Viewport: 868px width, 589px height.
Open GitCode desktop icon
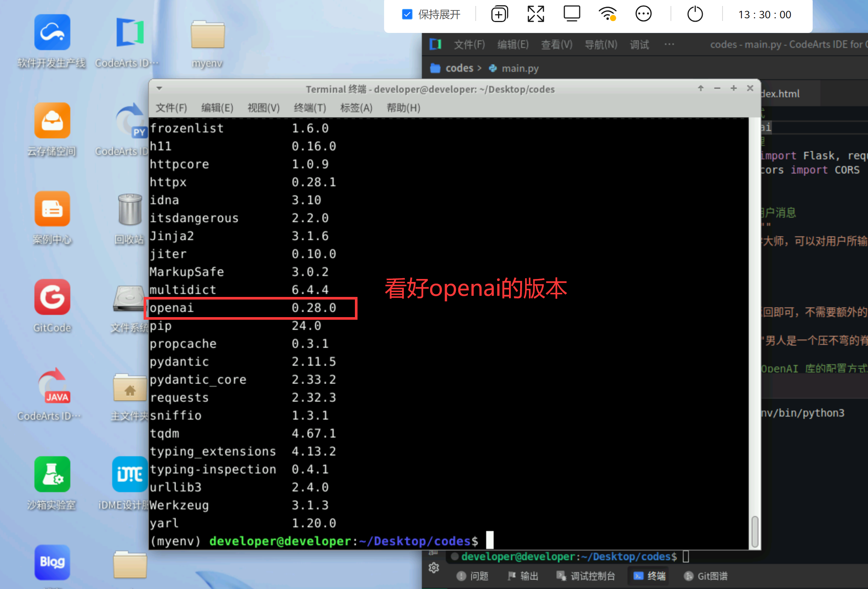(x=52, y=298)
